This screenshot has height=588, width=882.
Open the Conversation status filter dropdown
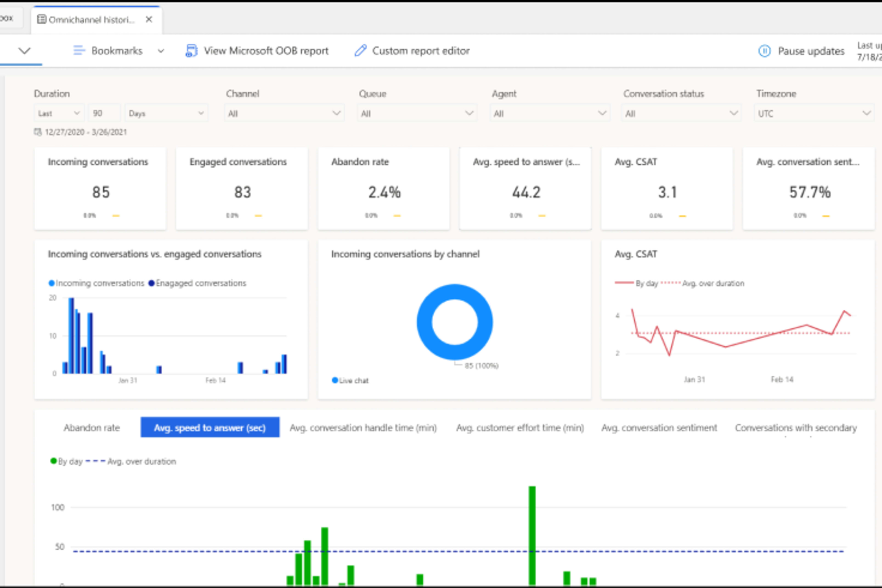[681, 113]
